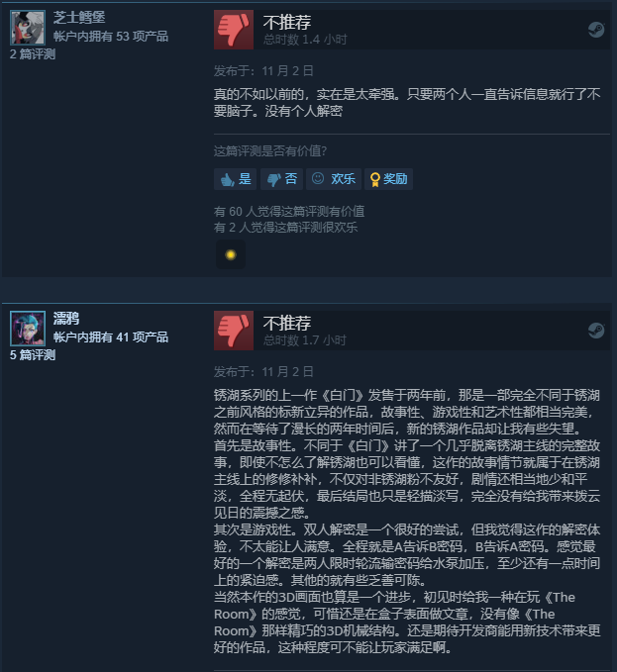Open 漂鸦's profile avatar image

[28, 329]
